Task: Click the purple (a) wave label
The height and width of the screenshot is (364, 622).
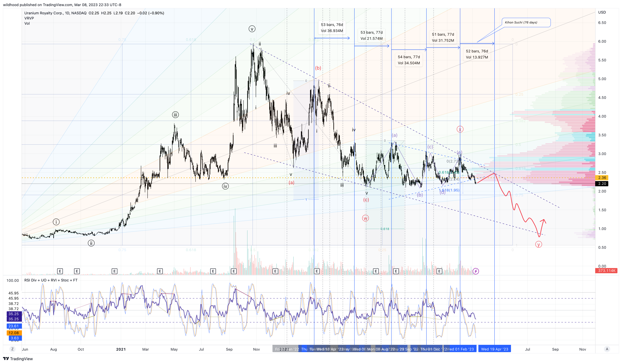Action: pyautogui.click(x=394, y=135)
